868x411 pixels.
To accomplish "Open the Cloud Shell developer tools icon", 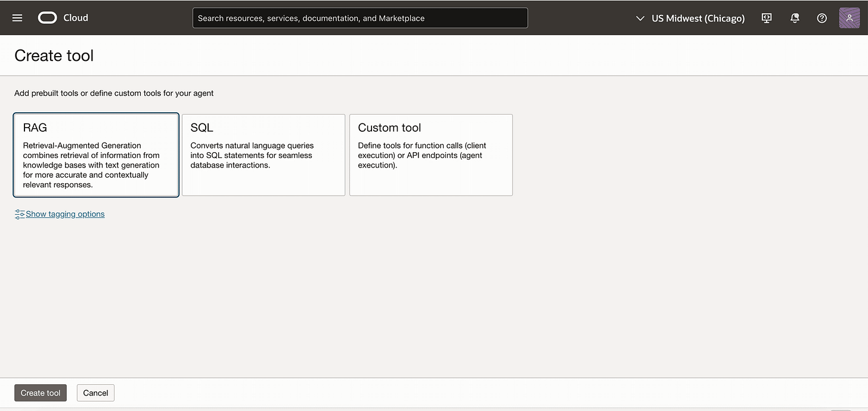I will click(767, 18).
